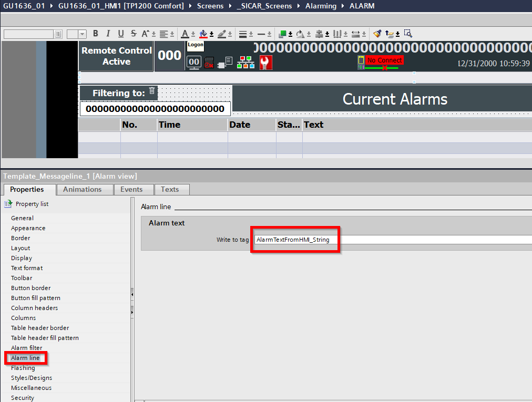Open dropdown arrow next to font color
532x402 pixels.
pyautogui.click(x=193, y=34)
